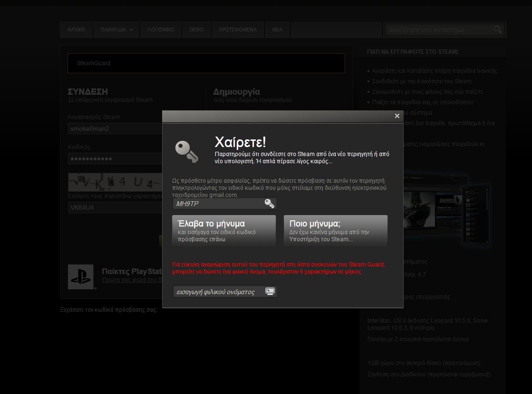Click the monitor icon in friendly name field
The width and height of the screenshot is (532, 394).
270,291
